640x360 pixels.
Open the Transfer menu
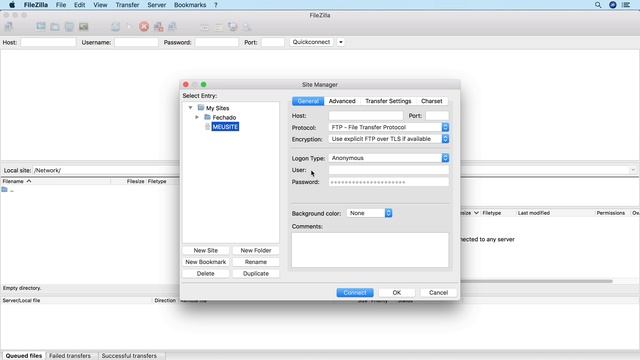click(x=127, y=5)
